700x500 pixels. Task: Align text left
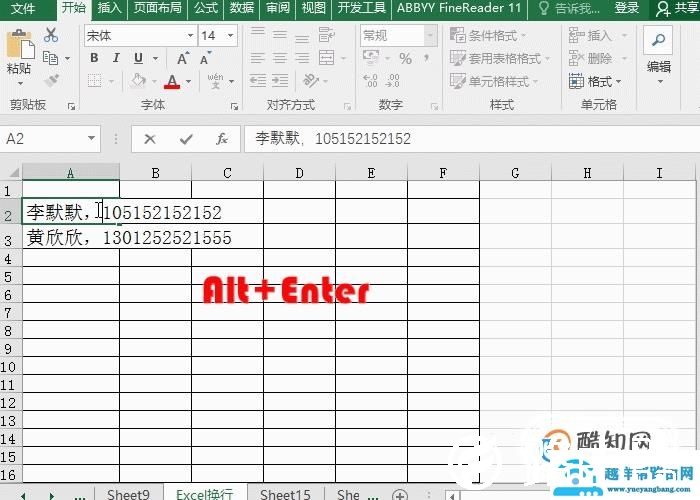[x=258, y=58]
